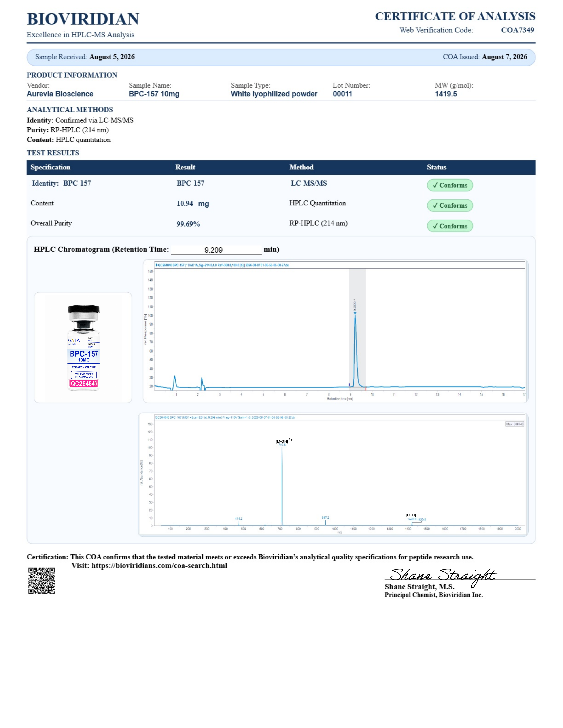Click the 947.2 peak label in the spectrum
563x728 pixels.
325,518
